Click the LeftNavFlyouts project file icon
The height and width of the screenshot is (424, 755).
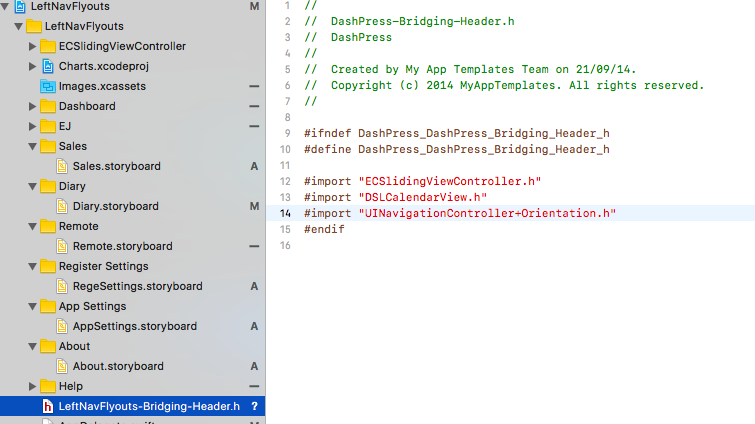(20, 7)
